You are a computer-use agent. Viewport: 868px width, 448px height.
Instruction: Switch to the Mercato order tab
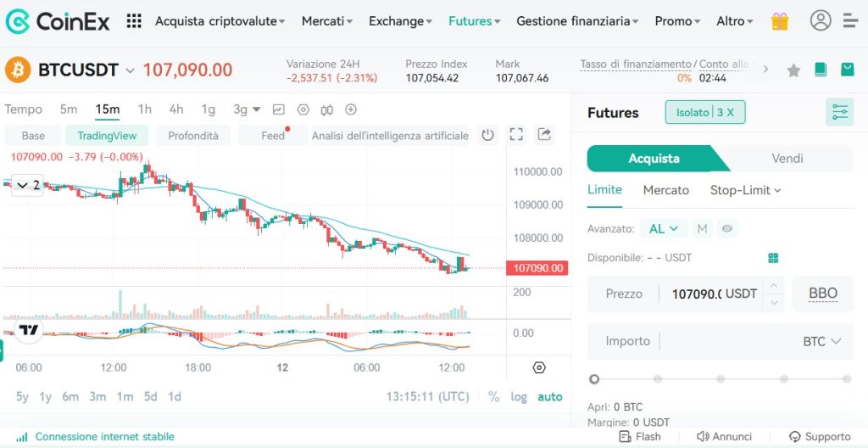pyautogui.click(x=665, y=190)
